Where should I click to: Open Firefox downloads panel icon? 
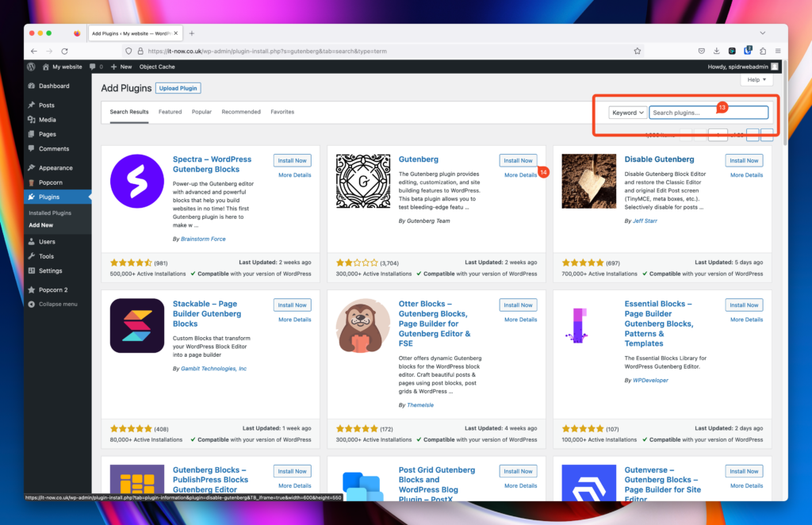click(717, 51)
